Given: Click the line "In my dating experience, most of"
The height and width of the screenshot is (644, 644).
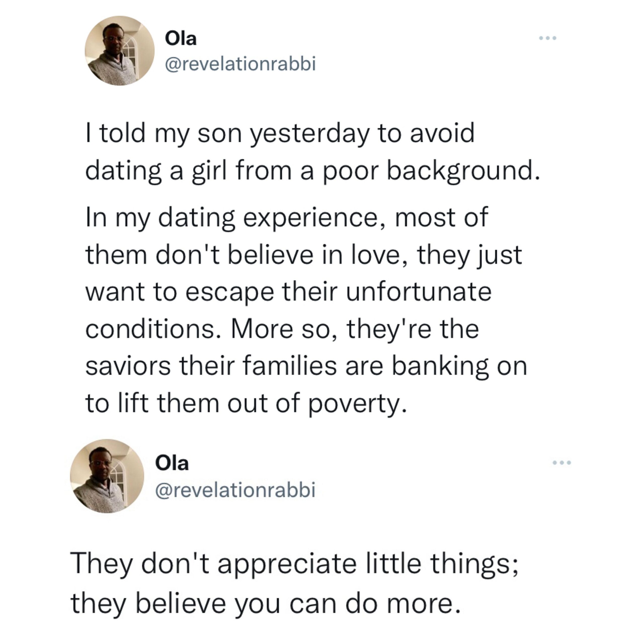Looking at the screenshot, I should (287, 218).
